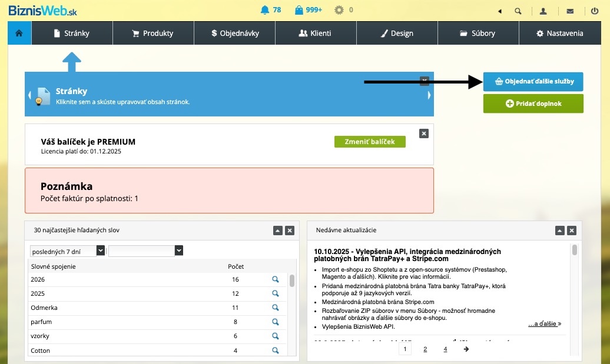Collapse the Nedávne aktualizácie panel
610x364 pixels.
[560, 231]
